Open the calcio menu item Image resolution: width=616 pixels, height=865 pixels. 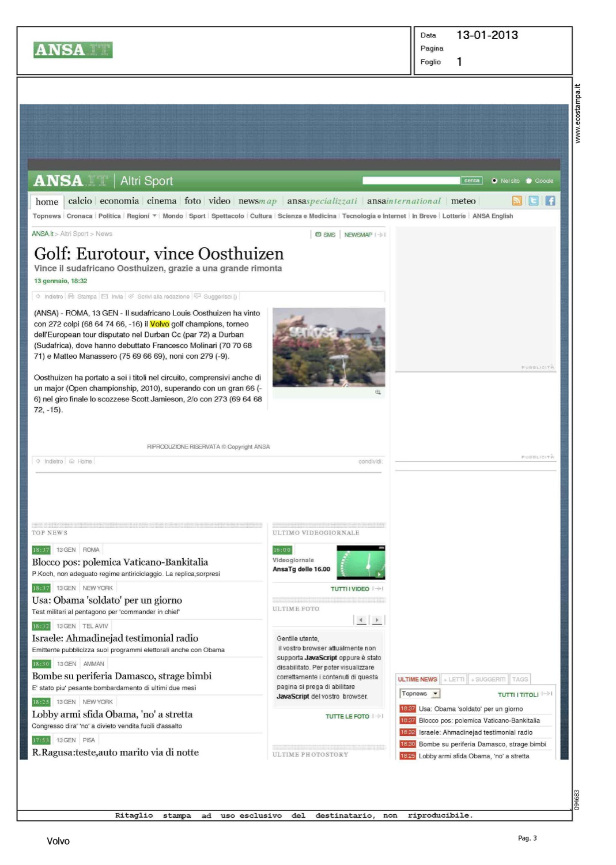(80, 201)
